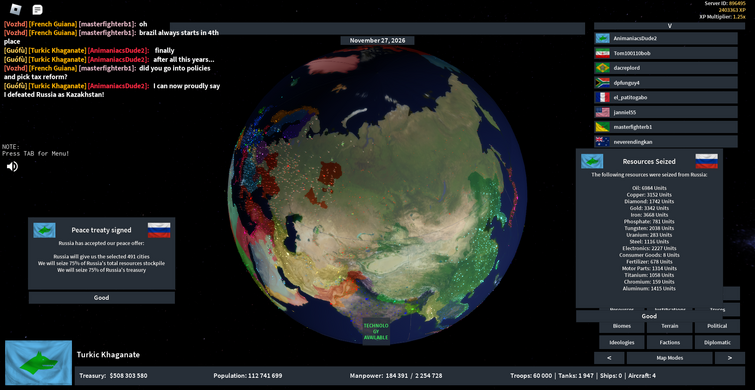This screenshot has width=755, height=390.
Task: Select the French flag beside el_patitogabo
Action: point(602,97)
